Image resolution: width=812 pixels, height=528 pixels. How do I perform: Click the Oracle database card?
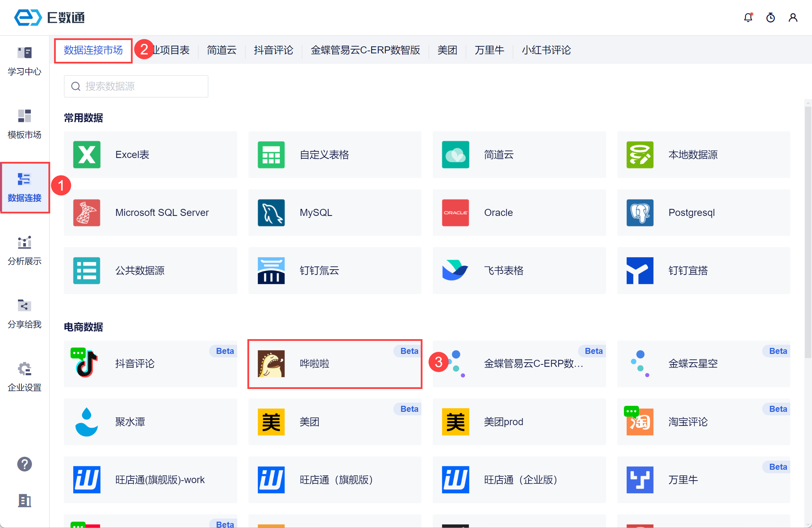coord(519,212)
